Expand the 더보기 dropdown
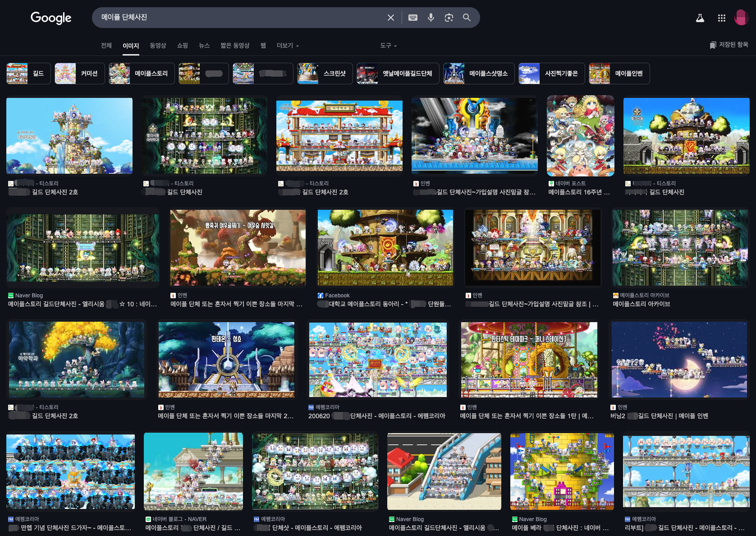This screenshot has width=756, height=536. (x=288, y=46)
